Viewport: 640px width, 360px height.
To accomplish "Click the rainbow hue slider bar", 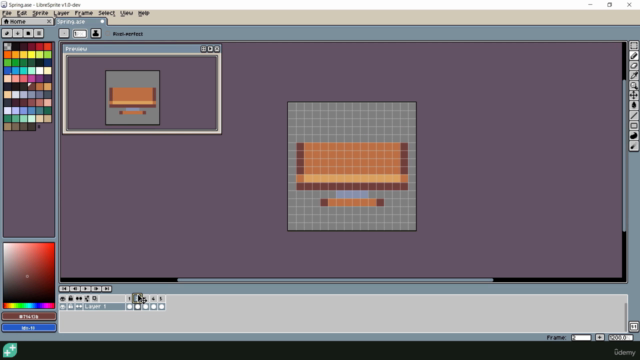I will click(29, 305).
